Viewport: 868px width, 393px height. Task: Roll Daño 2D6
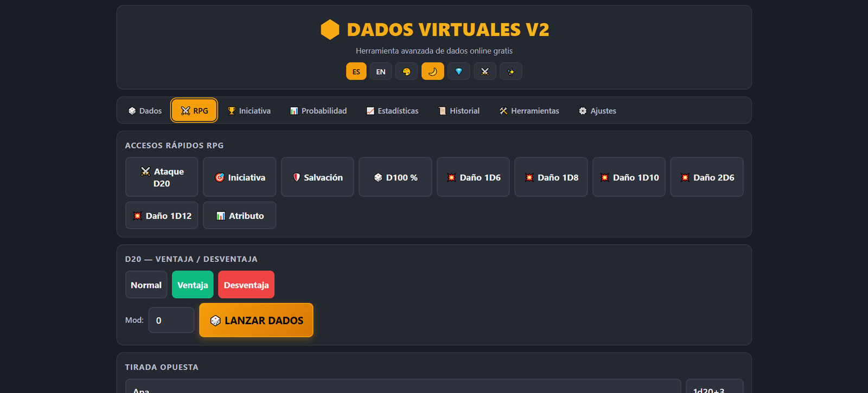tap(707, 177)
